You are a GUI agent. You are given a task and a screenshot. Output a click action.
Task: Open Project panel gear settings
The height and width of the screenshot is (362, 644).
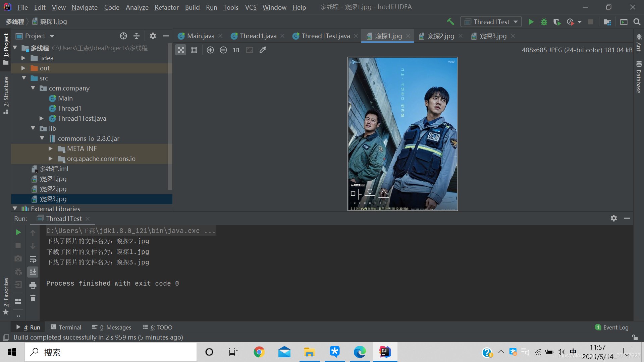[x=153, y=36]
